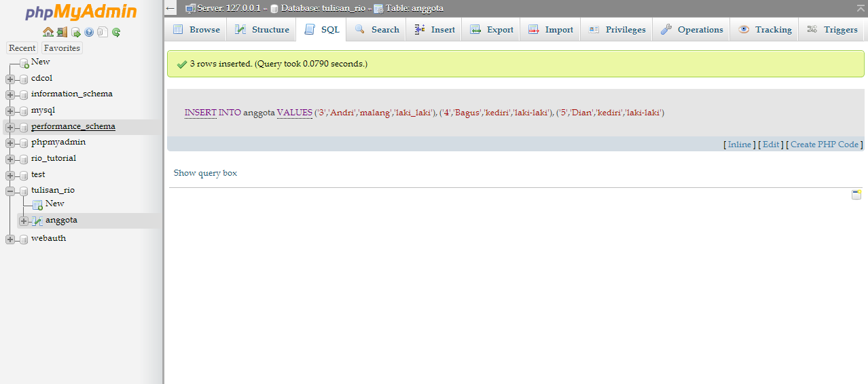Open the Browse tab
Viewport: 868px width, 384px height.
196,30
